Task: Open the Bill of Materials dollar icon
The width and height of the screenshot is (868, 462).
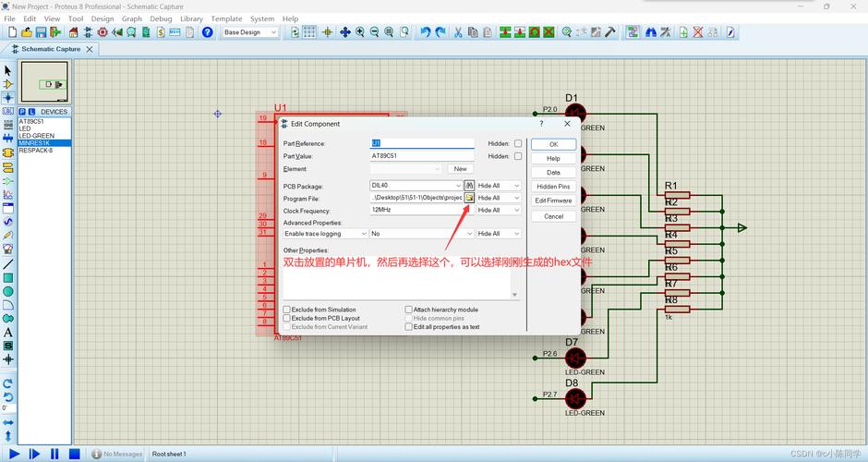Action: pos(161,32)
